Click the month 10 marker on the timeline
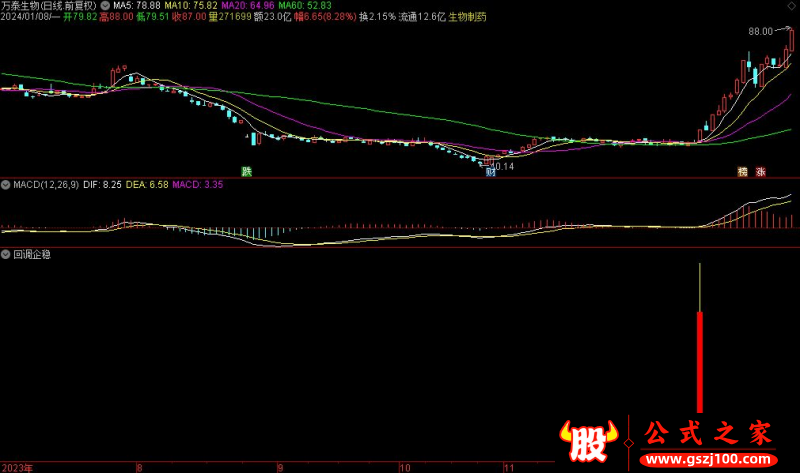The width and height of the screenshot is (800, 473). 404,467
